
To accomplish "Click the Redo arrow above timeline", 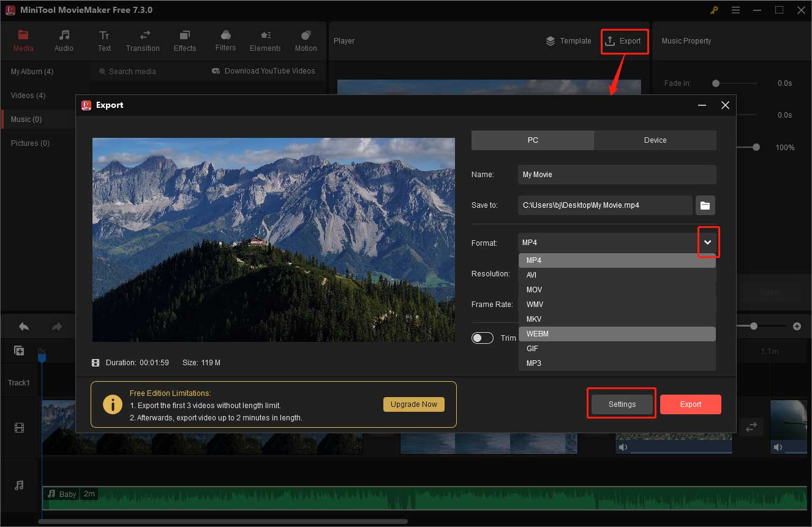I will (x=57, y=327).
